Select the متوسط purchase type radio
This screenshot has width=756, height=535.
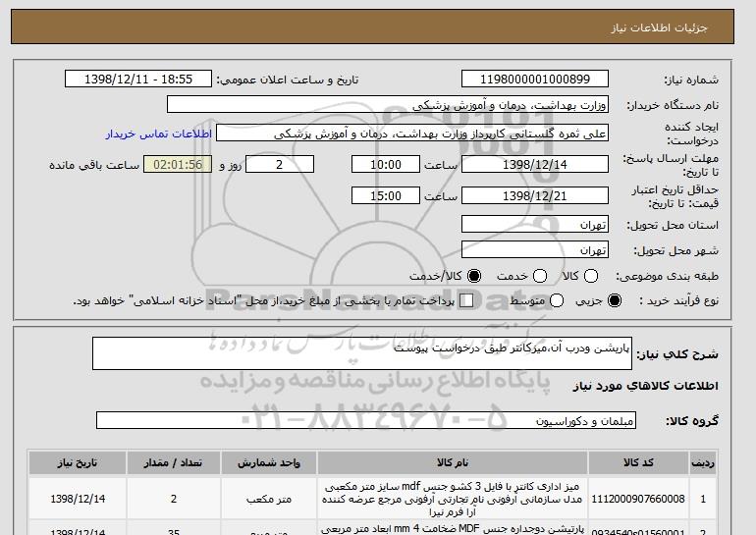(557, 300)
